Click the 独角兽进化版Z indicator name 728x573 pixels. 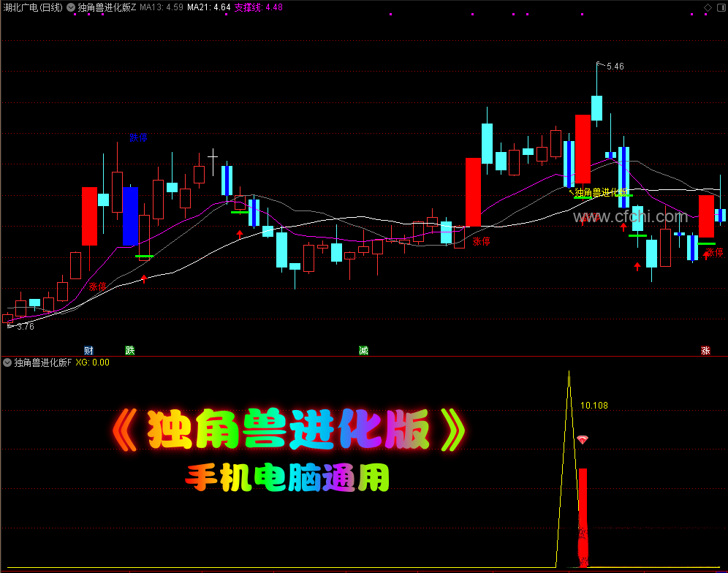click(x=107, y=7)
